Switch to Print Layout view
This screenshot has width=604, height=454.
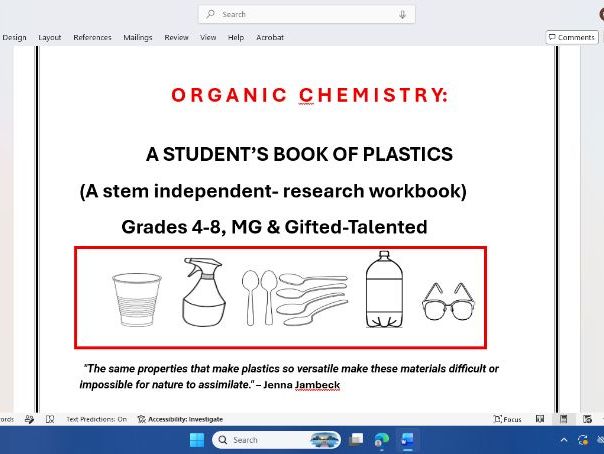[x=564, y=419]
